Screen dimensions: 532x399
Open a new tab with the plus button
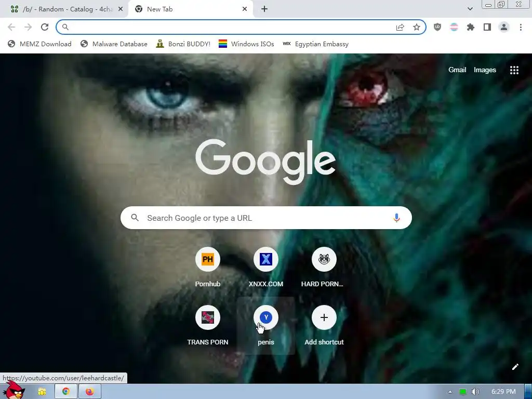pyautogui.click(x=264, y=9)
